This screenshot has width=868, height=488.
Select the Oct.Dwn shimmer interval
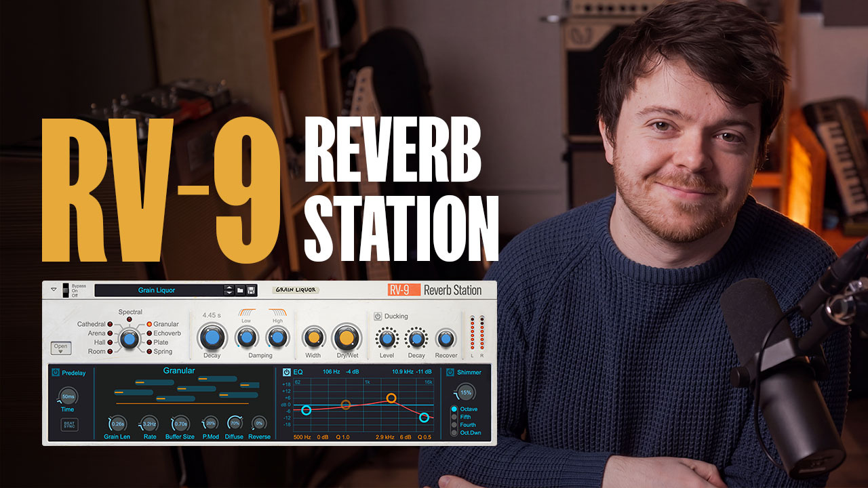454,432
